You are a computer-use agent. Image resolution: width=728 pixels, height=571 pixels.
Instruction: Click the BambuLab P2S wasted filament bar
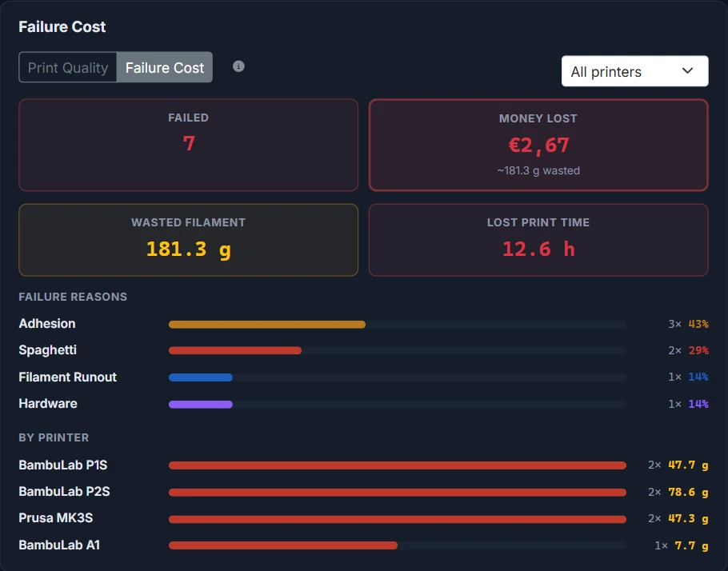pyautogui.click(x=398, y=492)
